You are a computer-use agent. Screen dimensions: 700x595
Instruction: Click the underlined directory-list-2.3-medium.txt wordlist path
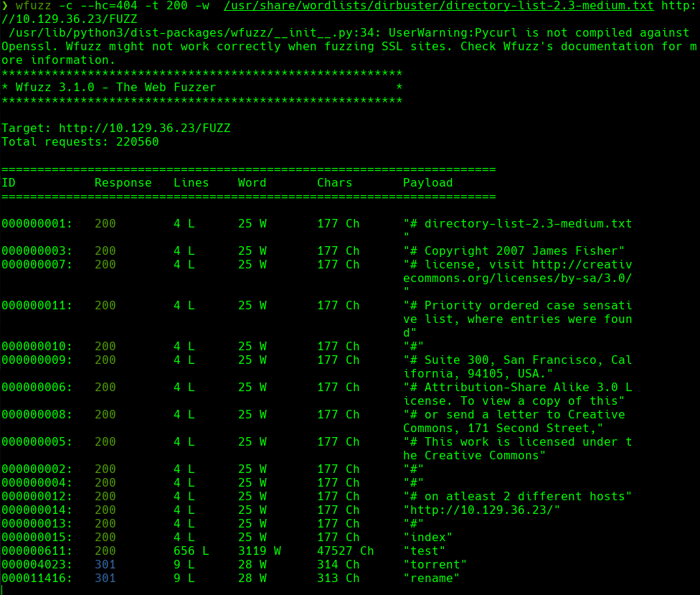[x=438, y=6]
